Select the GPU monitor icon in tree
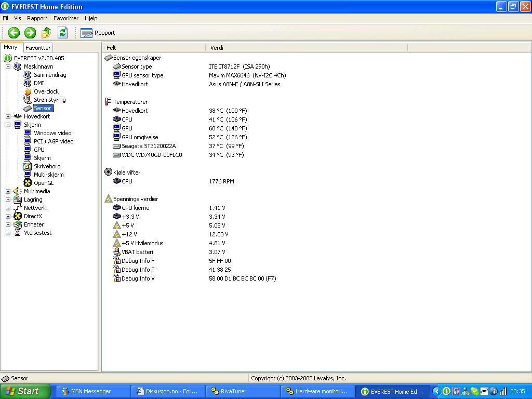The image size is (532, 399). pyautogui.click(x=28, y=150)
